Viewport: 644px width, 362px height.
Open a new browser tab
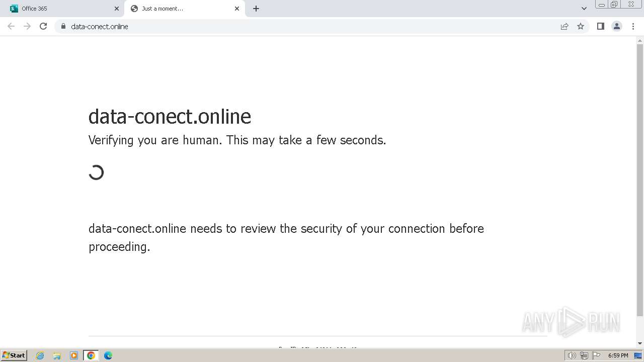click(x=256, y=9)
